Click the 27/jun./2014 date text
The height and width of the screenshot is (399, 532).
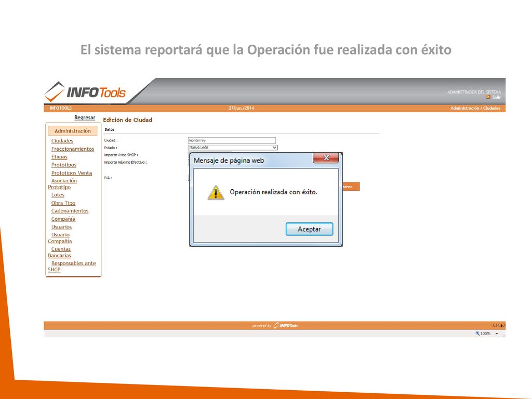coord(241,108)
